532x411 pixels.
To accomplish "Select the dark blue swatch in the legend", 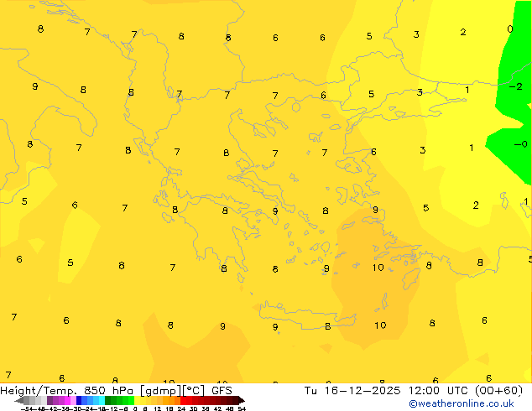I will 79,400.
